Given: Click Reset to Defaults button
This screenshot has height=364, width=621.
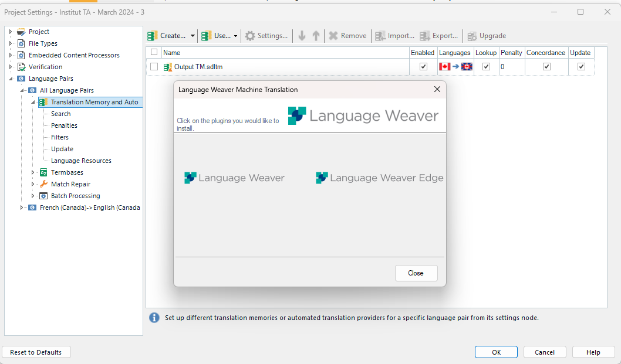Looking at the screenshot, I should click(x=36, y=352).
